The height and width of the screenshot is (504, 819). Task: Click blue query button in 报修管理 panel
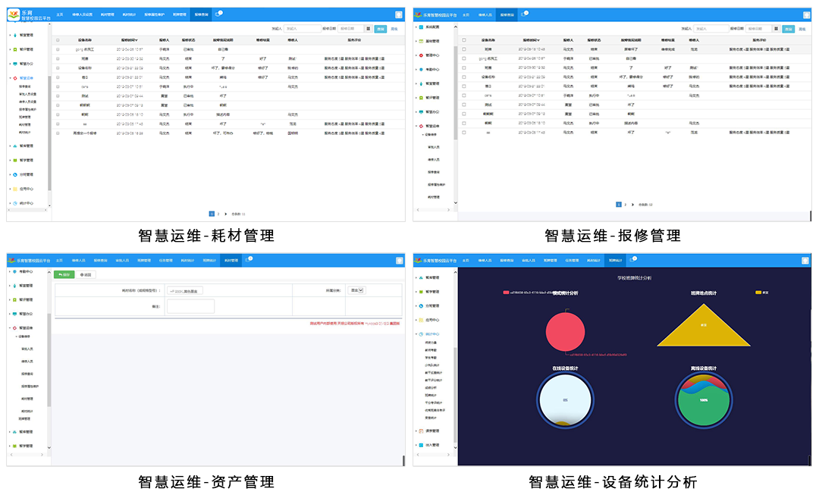789,29
